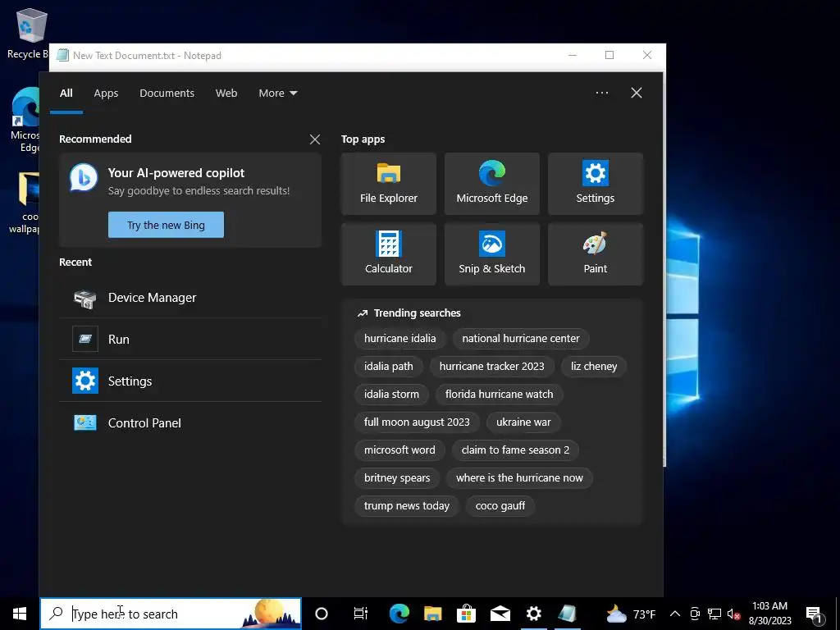This screenshot has width=840, height=630.
Task: Search trending hurricane tracker 2023
Action: (x=492, y=367)
